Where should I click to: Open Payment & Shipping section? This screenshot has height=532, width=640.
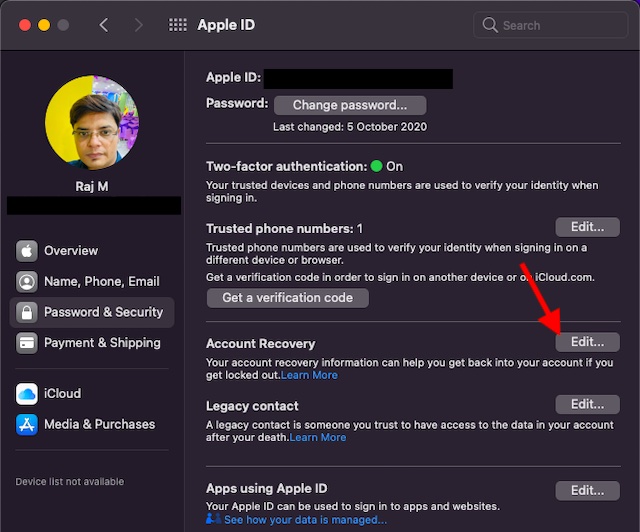(x=92, y=343)
